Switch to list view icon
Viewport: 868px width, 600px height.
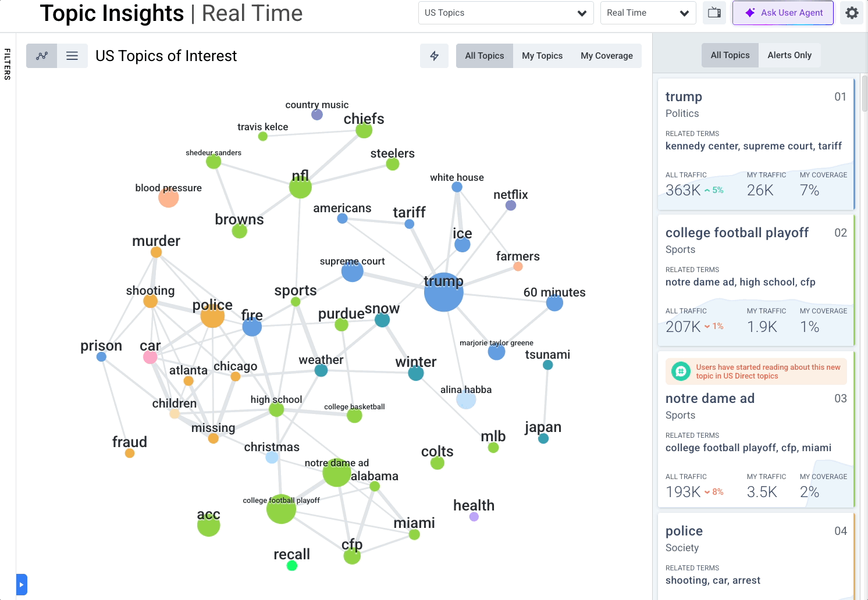[72, 55]
